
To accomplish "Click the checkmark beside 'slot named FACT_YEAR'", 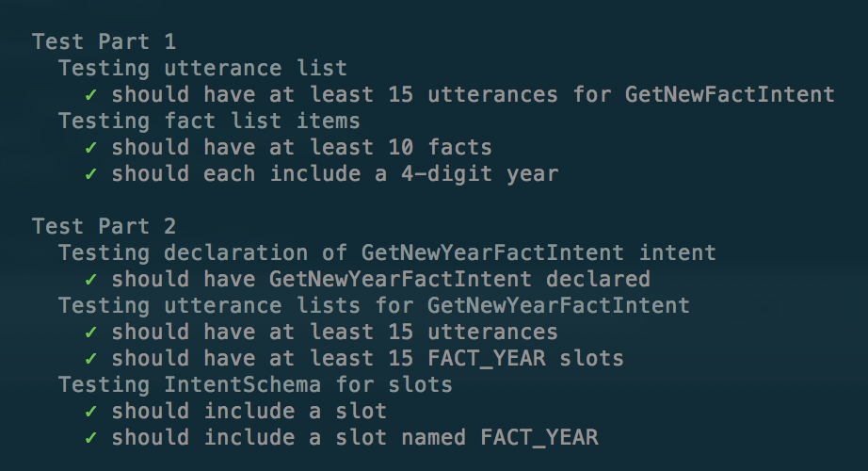I will 90,437.
